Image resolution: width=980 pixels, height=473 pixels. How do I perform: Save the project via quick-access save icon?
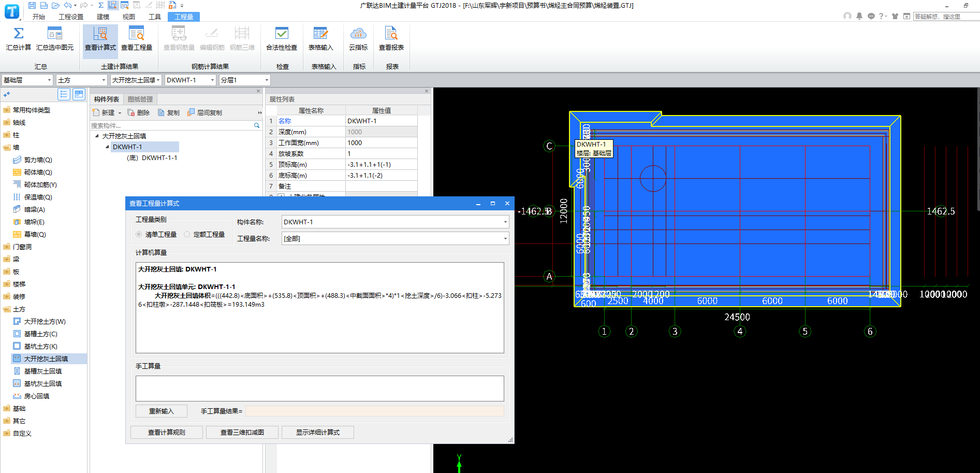click(32, 5)
